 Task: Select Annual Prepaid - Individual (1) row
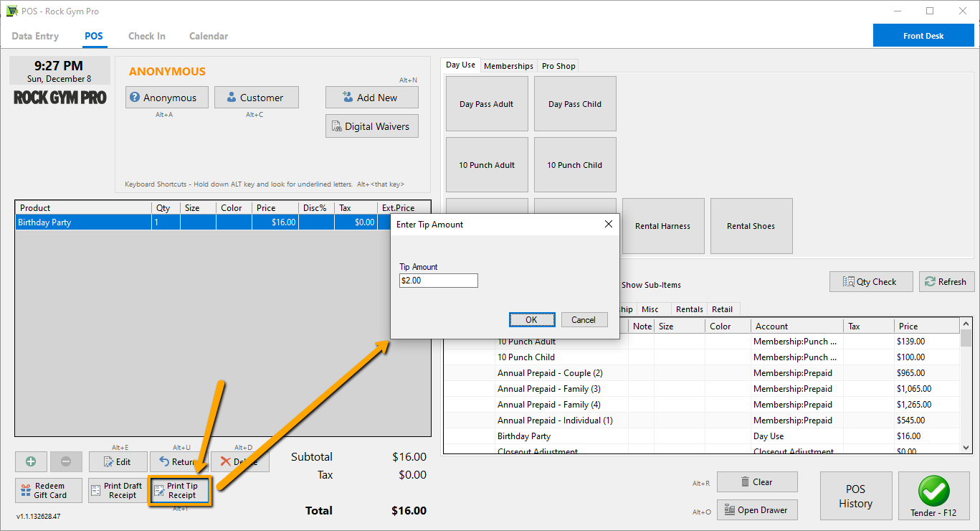(702, 420)
